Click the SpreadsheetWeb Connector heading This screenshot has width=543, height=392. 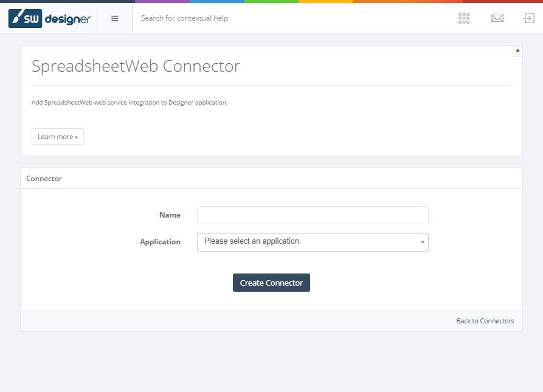(136, 66)
